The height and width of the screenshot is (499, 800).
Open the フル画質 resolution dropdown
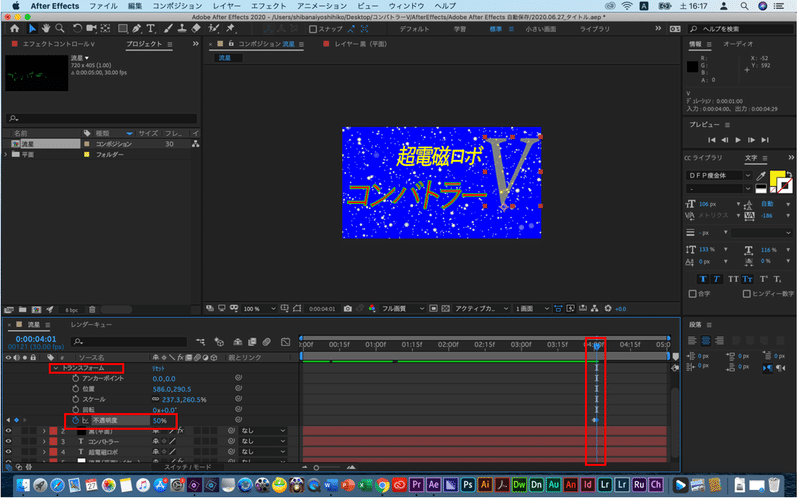(x=403, y=309)
